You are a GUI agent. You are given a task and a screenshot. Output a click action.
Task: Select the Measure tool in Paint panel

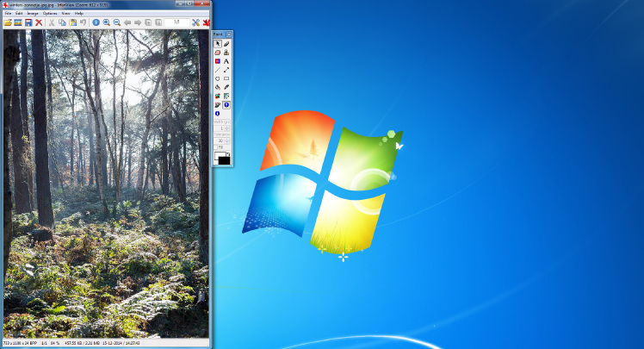226,97
